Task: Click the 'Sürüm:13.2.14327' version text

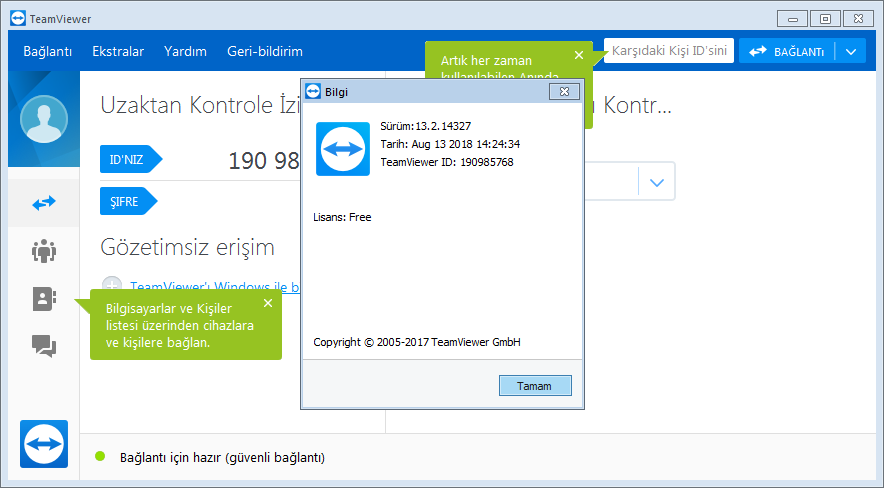Action: point(426,126)
